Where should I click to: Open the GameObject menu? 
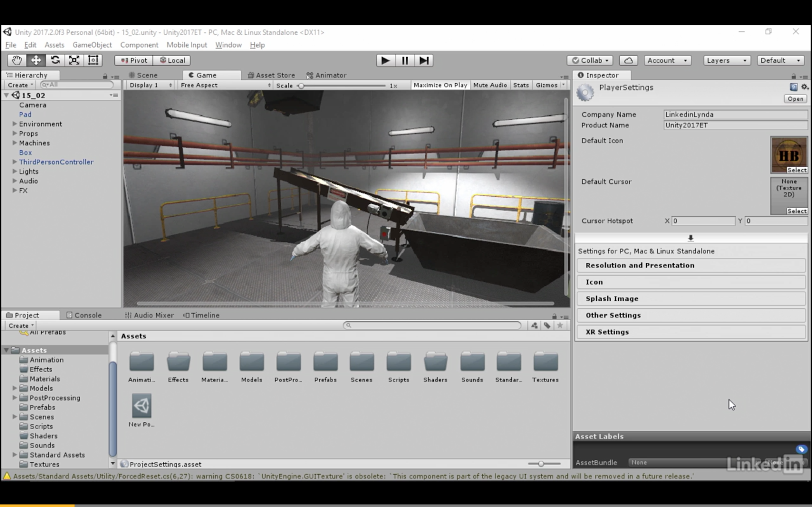[x=92, y=45]
